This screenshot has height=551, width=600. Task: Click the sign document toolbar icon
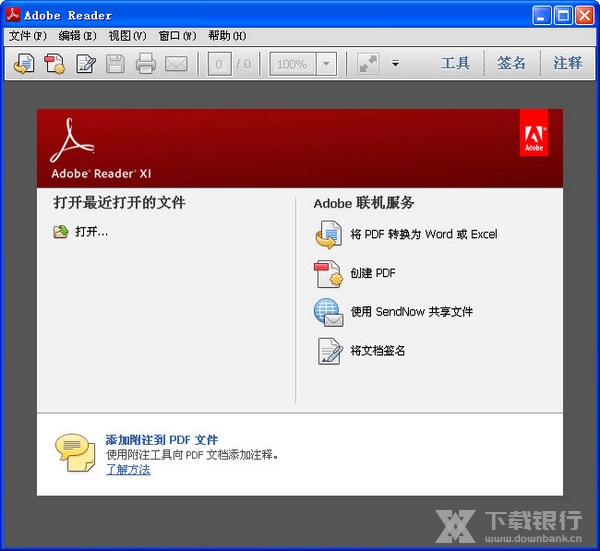86,63
